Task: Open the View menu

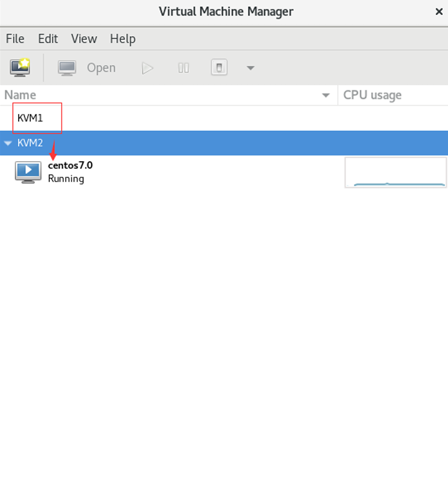Action: (x=84, y=39)
